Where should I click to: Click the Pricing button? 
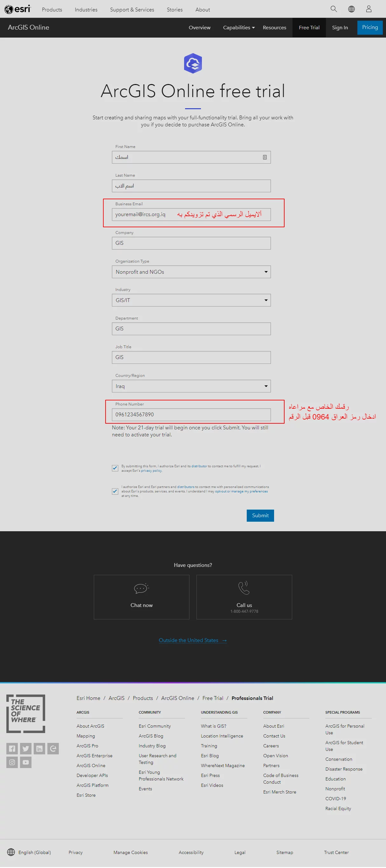pos(370,28)
